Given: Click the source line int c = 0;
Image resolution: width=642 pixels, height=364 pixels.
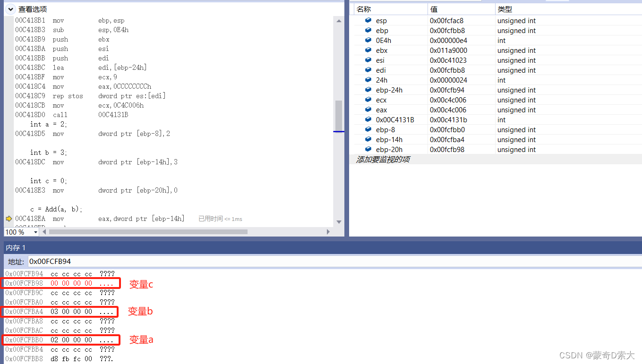Looking at the screenshot, I should point(49,181).
